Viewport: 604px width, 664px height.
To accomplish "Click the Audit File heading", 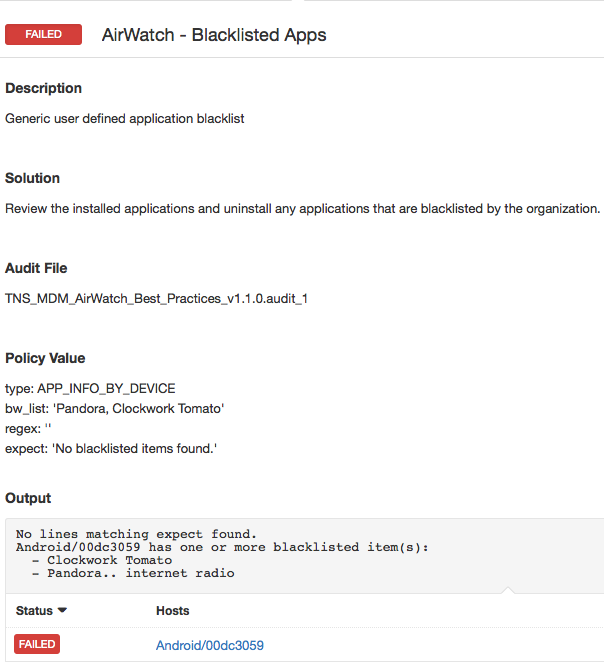I will coord(36,268).
